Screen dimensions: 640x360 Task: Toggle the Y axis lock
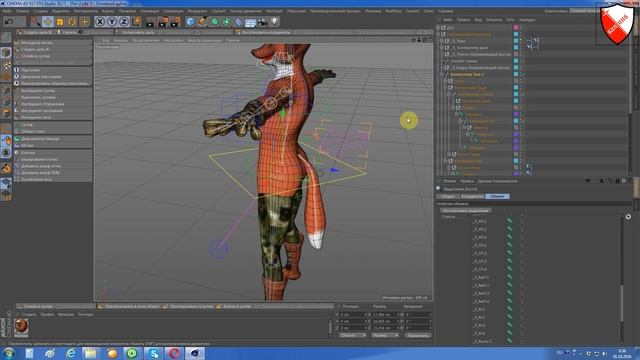tap(112, 22)
